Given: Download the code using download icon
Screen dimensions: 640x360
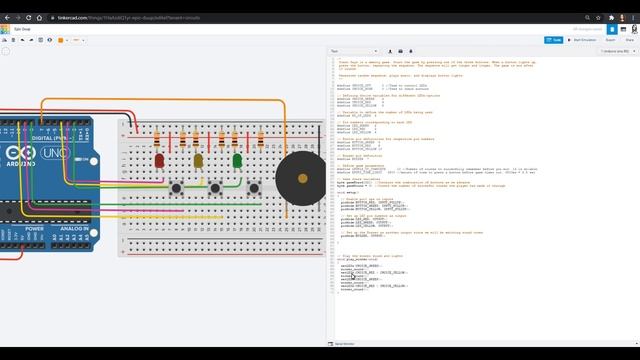Looking at the screenshot, I should coord(390,51).
